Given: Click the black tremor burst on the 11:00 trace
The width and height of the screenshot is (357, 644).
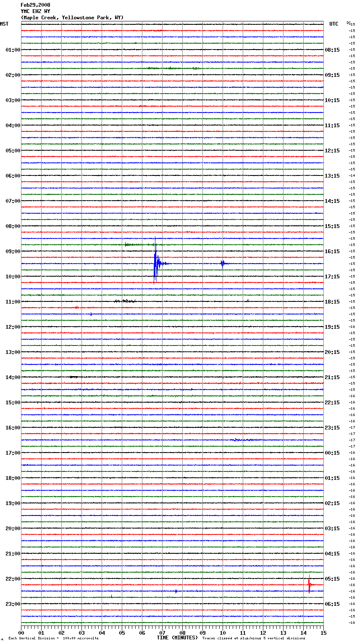Looking at the screenshot, I should [x=125, y=301].
